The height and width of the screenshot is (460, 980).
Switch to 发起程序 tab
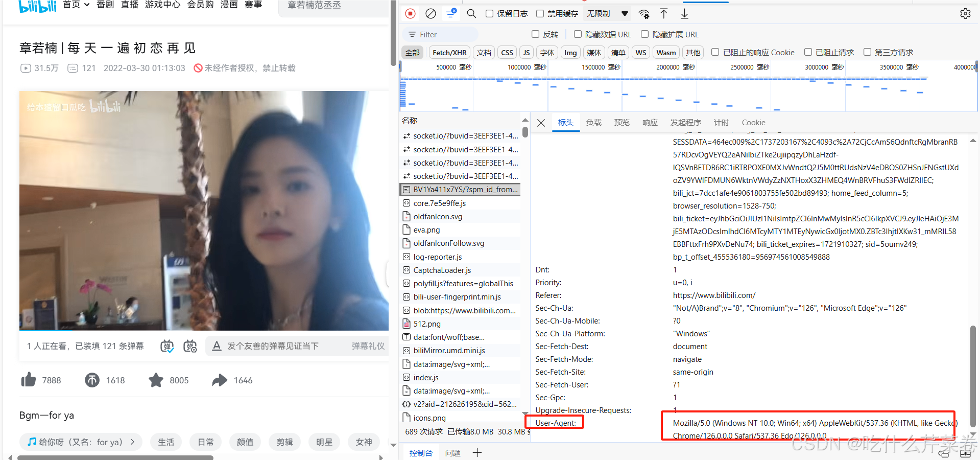pyautogui.click(x=685, y=123)
